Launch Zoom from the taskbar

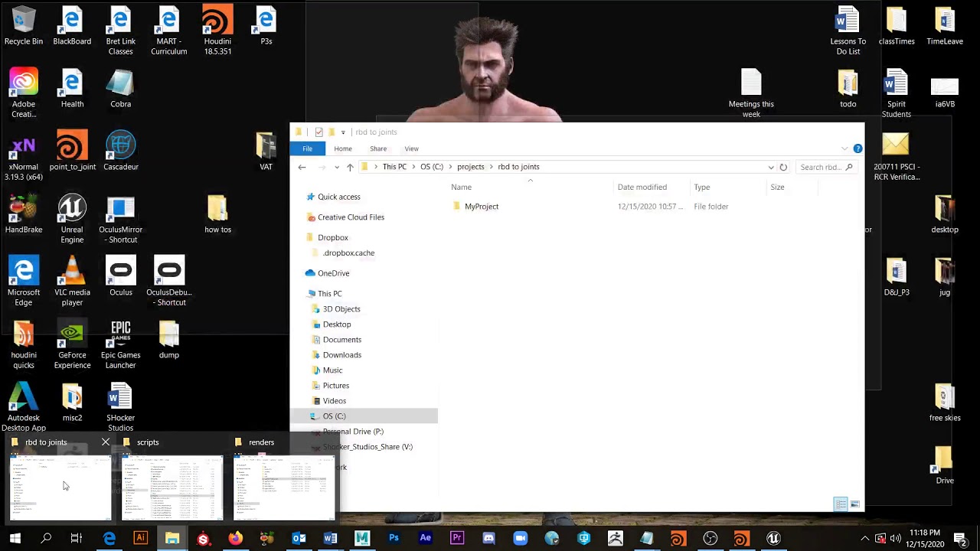click(x=521, y=539)
